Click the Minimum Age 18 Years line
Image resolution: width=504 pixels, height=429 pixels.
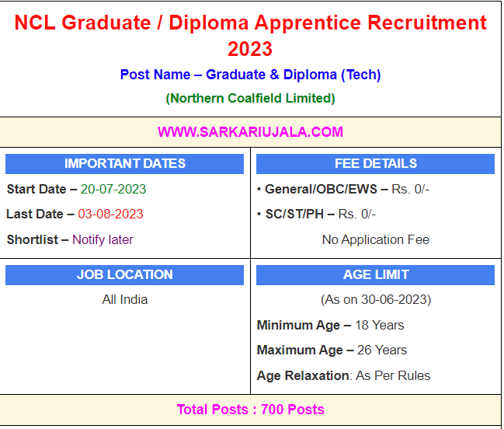[331, 325]
